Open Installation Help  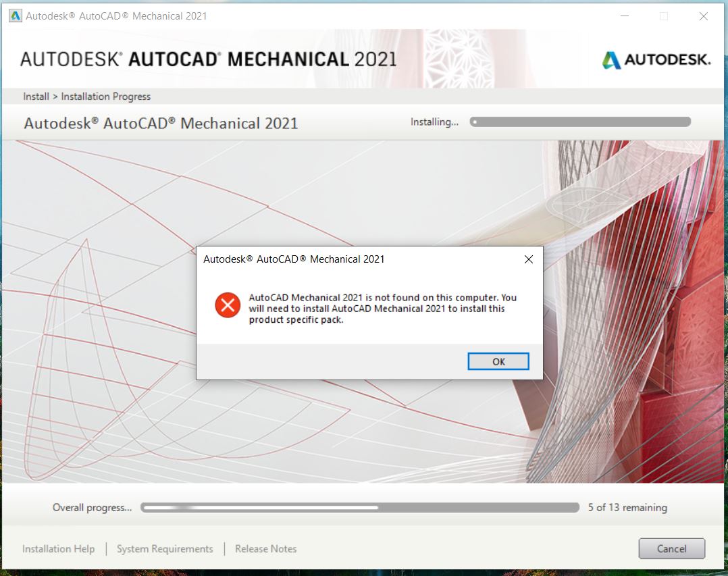click(x=58, y=548)
